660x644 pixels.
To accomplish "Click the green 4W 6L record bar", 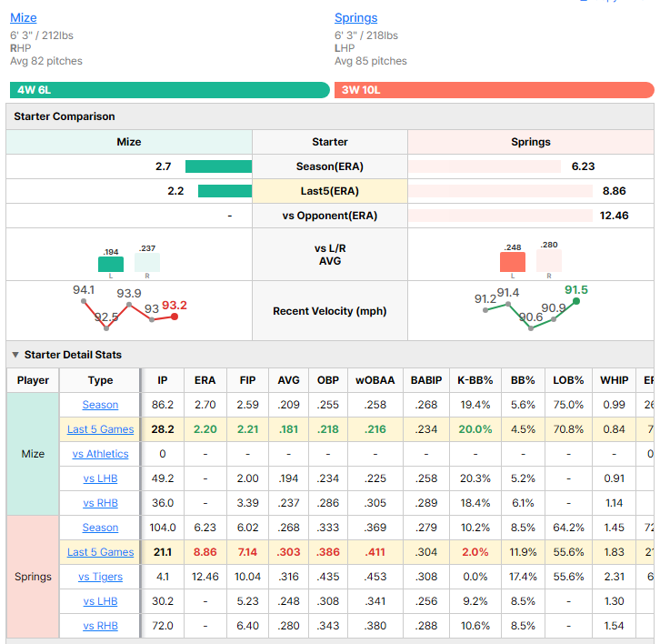I will tap(170, 90).
